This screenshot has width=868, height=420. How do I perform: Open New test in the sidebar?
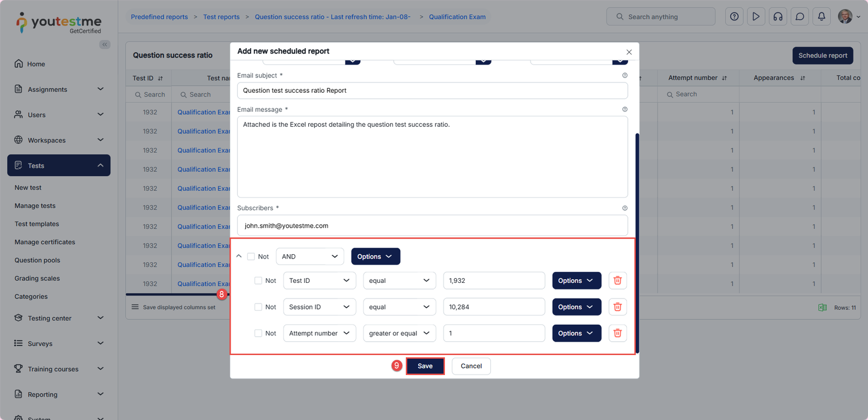[x=28, y=188]
